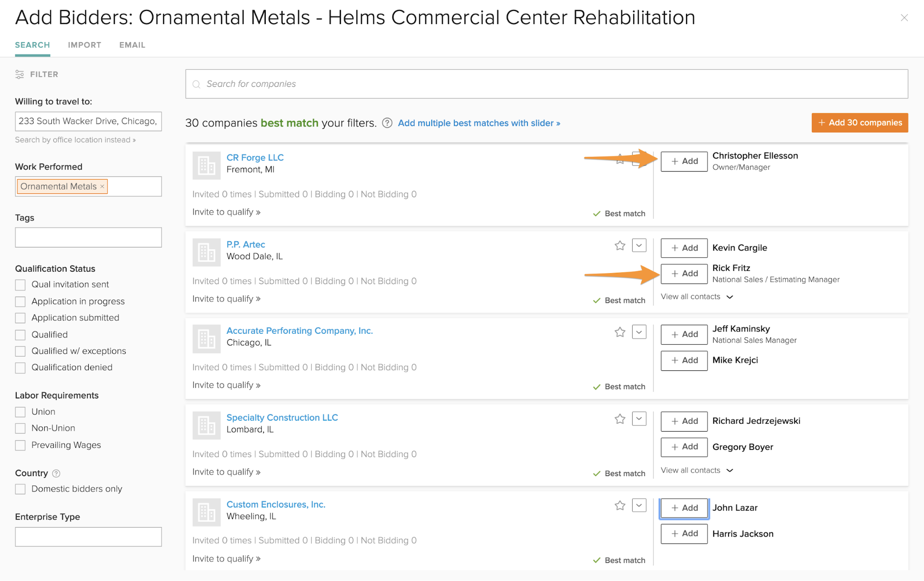Star Accurate Perforating Company as favorite

pos(620,332)
